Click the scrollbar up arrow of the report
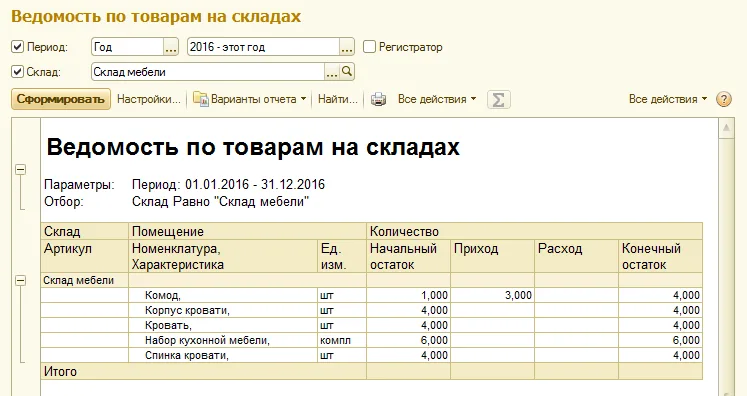 [726, 128]
